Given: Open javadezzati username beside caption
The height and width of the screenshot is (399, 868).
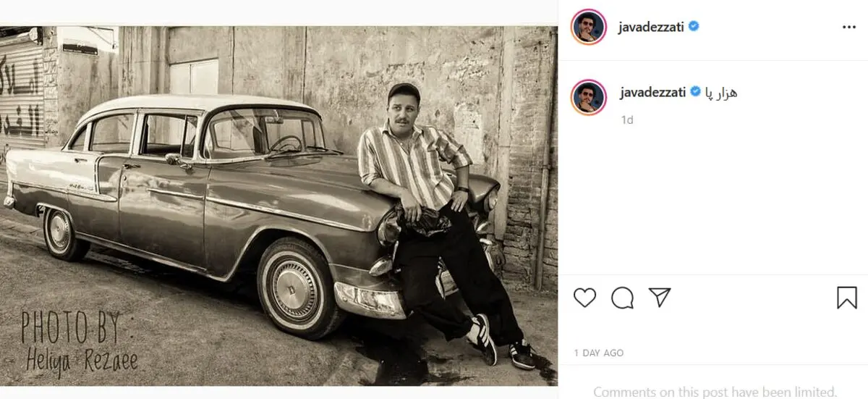Looking at the screenshot, I should [652, 92].
